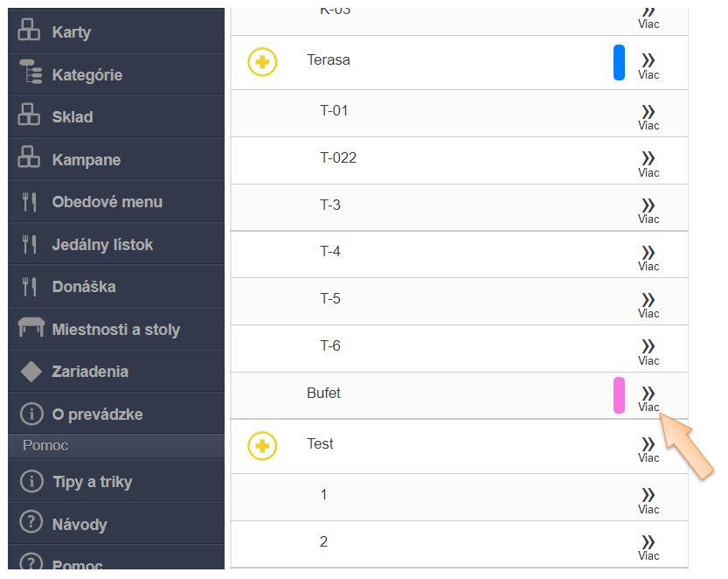Open Viac options for Bufet

pos(648,398)
